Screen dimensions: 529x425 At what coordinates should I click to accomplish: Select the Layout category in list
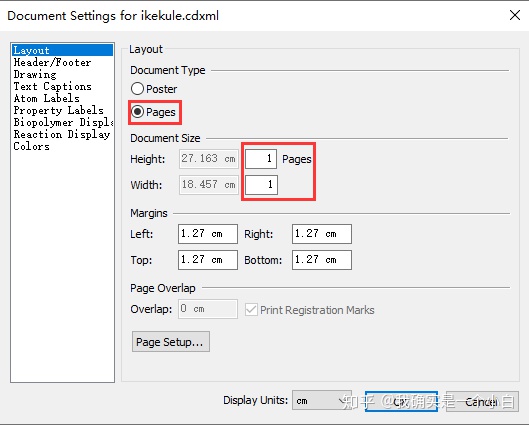(x=62, y=50)
